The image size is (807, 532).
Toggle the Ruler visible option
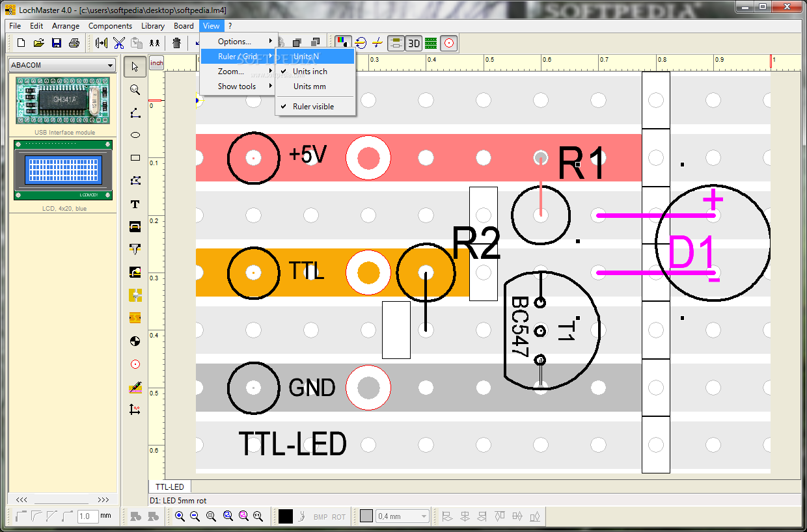(316, 107)
